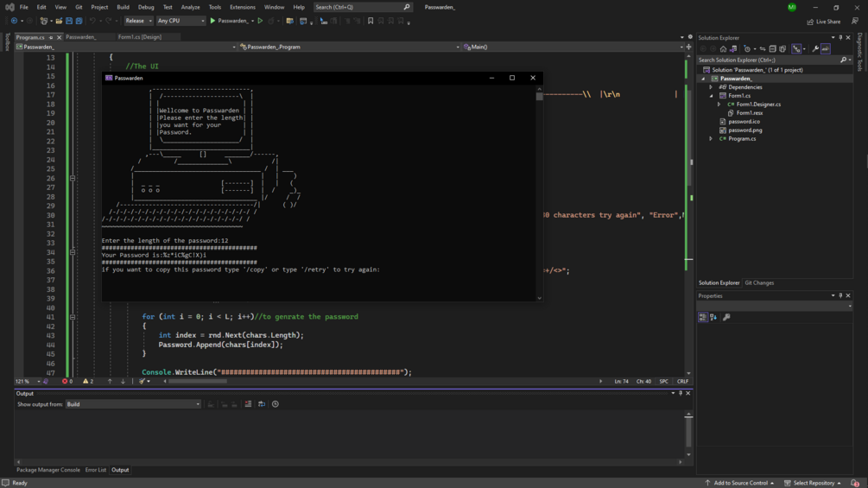Open the Release configuration dropdown

[x=138, y=21]
